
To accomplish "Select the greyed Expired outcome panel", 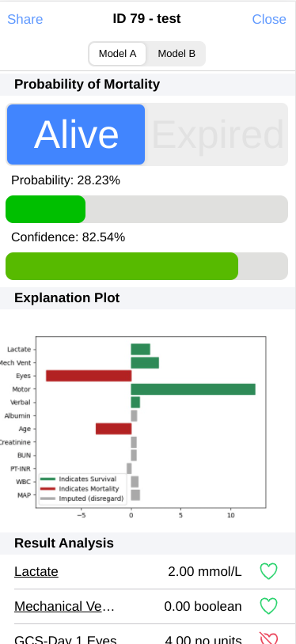I will (217, 134).
